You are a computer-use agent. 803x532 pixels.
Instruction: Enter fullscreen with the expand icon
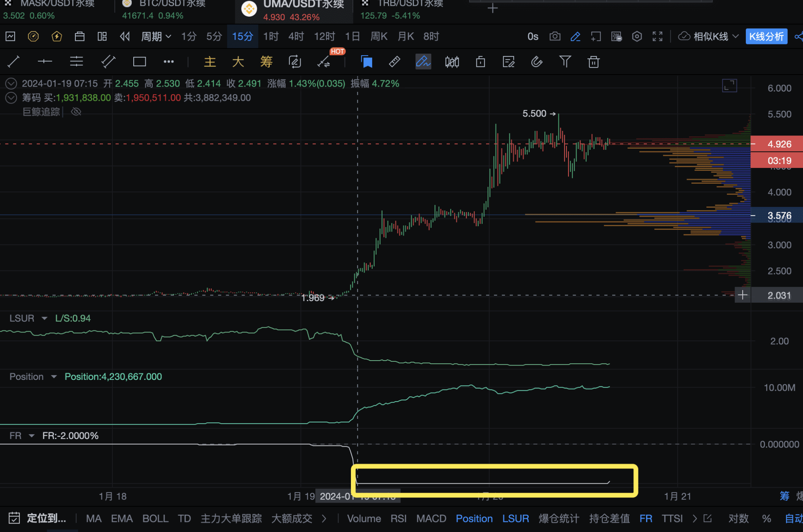pos(657,36)
